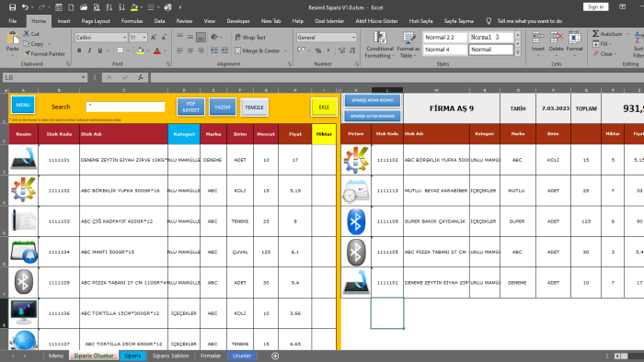Click the Tell me what you want lightbulb
644x362 pixels.
489,21
